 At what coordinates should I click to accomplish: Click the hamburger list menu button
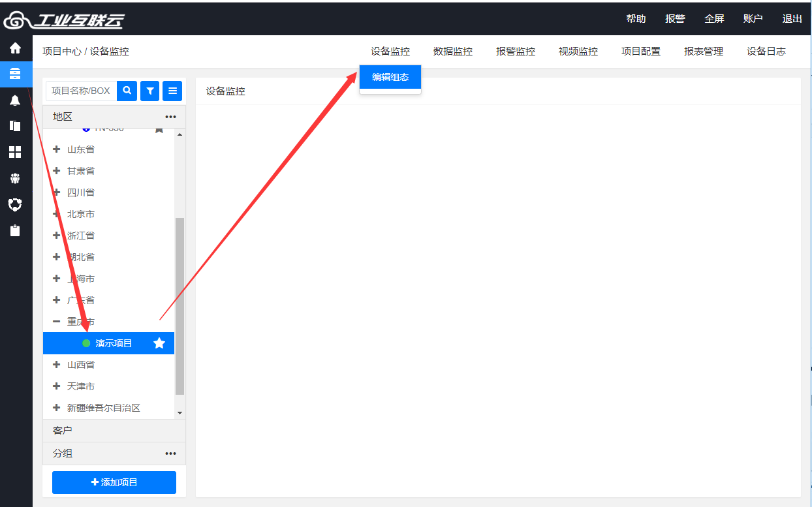click(172, 91)
